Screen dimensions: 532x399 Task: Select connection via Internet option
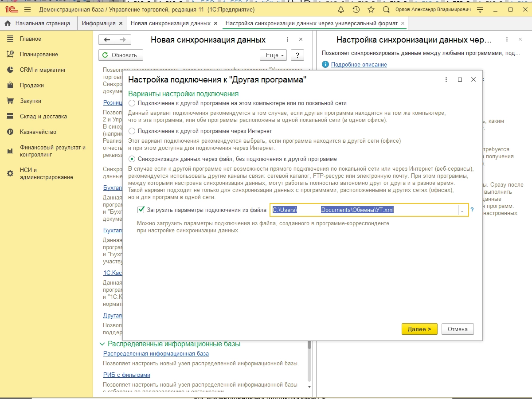click(x=132, y=131)
